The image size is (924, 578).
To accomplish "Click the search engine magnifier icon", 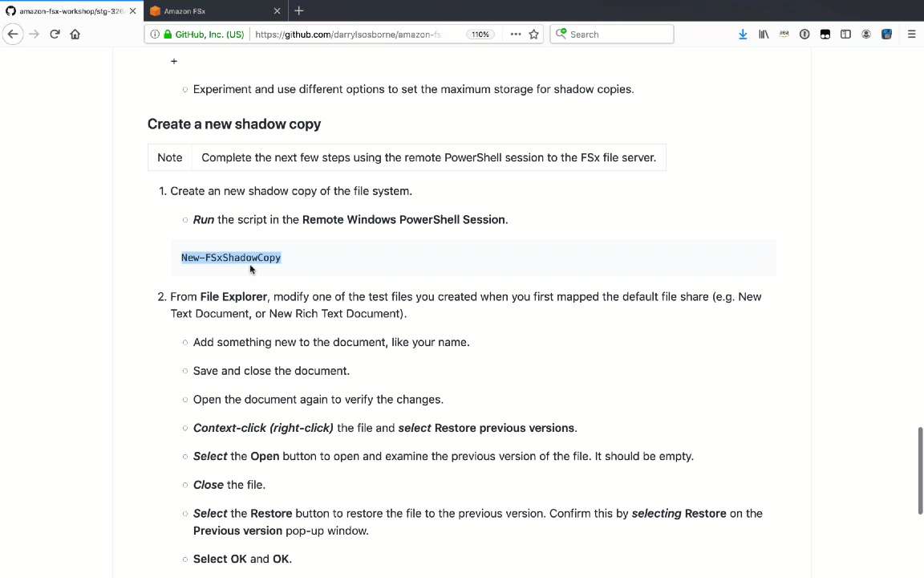I will click(x=561, y=34).
